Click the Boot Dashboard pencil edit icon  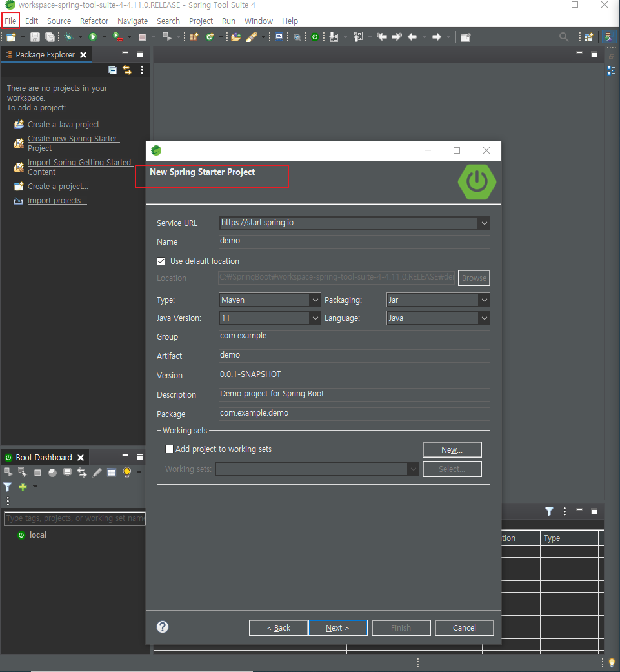point(97,473)
